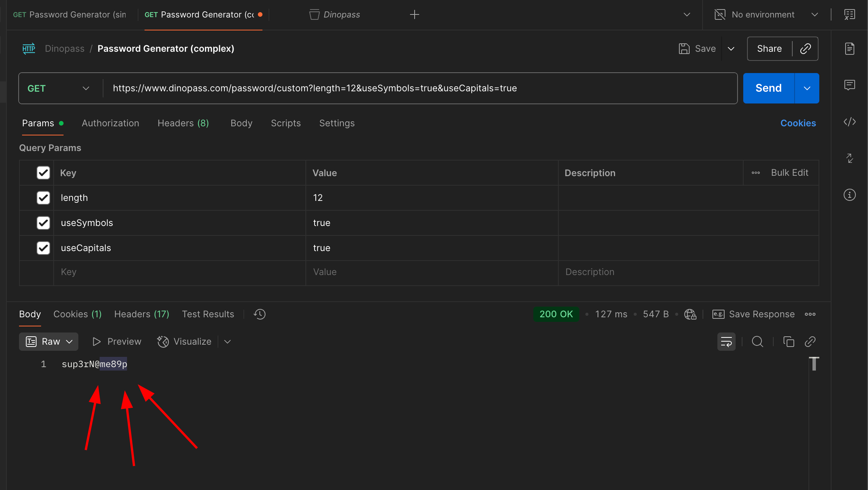Open the Code snippet icon
This screenshot has height=490, width=868.
pos(849,122)
